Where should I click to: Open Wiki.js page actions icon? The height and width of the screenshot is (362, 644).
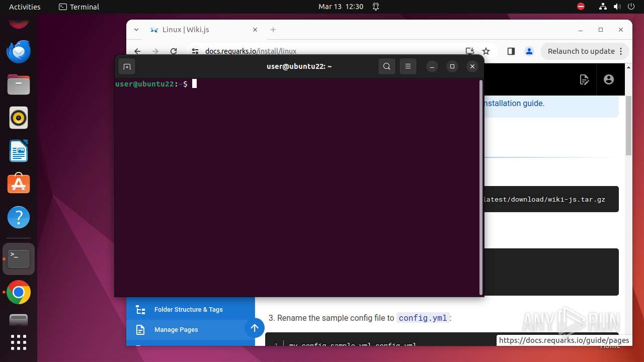(x=584, y=79)
